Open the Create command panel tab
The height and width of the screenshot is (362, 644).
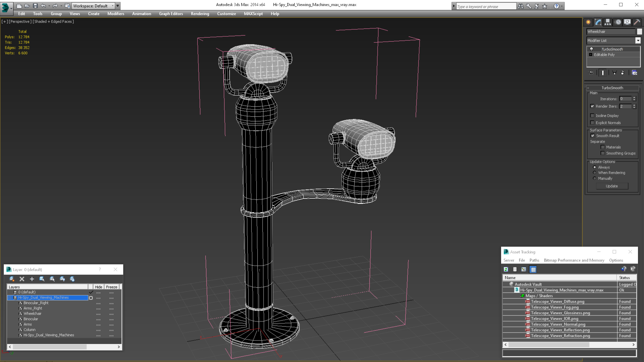coord(588,22)
